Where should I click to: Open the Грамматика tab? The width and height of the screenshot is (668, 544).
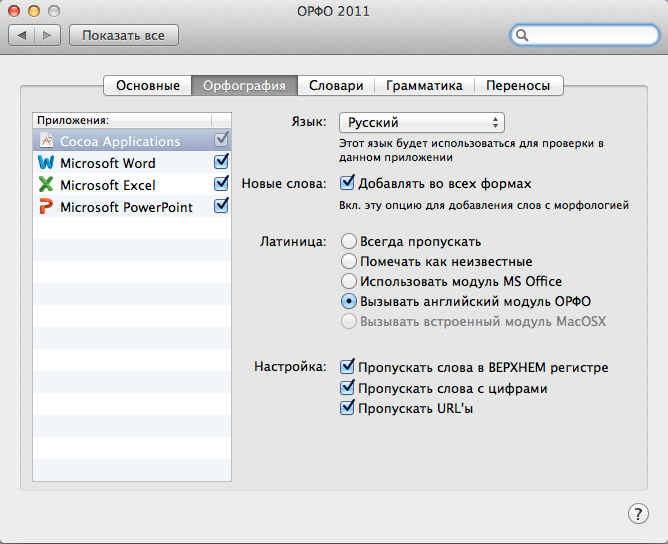(424, 86)
